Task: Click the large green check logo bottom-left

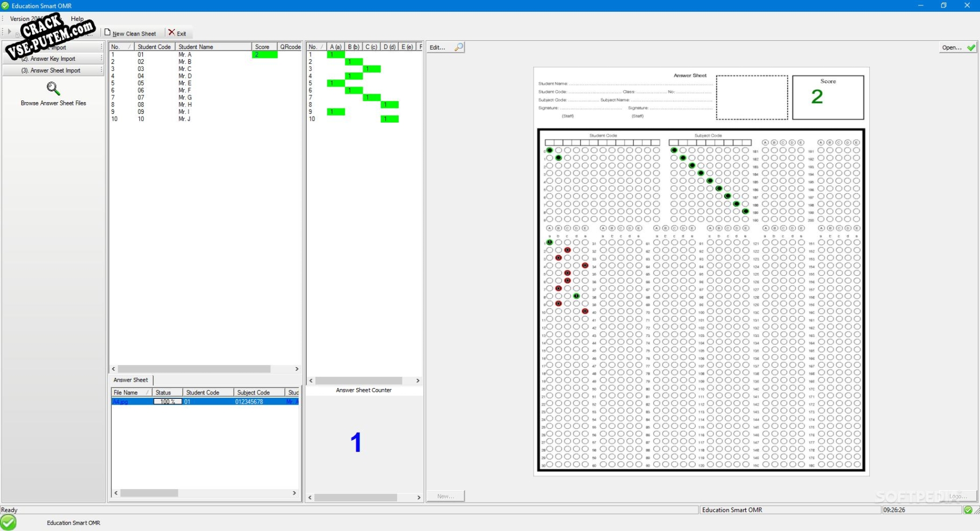Action: (x=8, y=522)
